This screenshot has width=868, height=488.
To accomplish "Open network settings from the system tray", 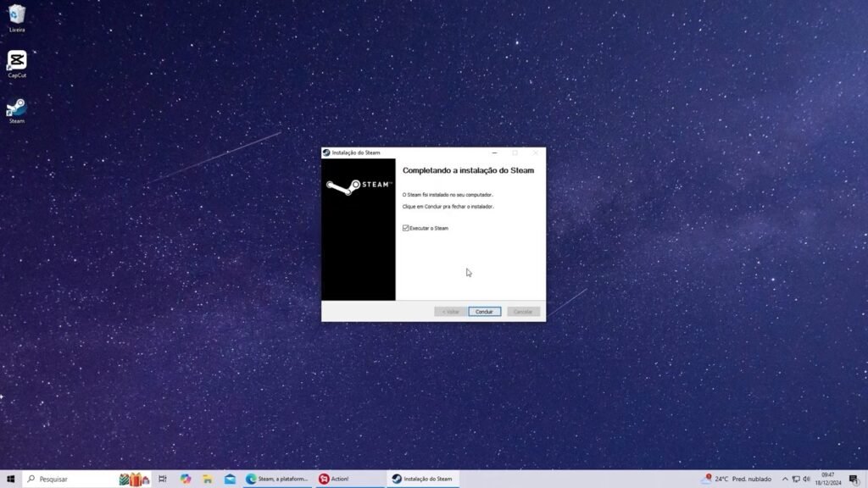I will coord(796,480).
